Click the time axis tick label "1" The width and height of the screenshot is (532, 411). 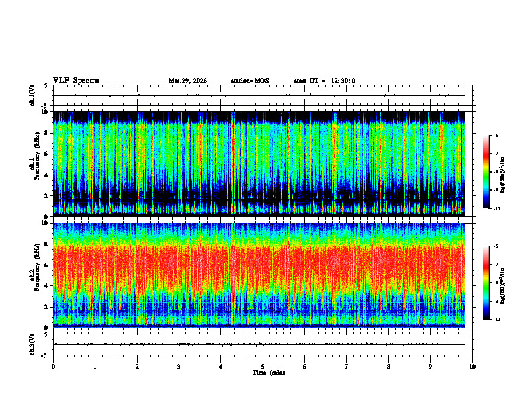coord(95,367)
